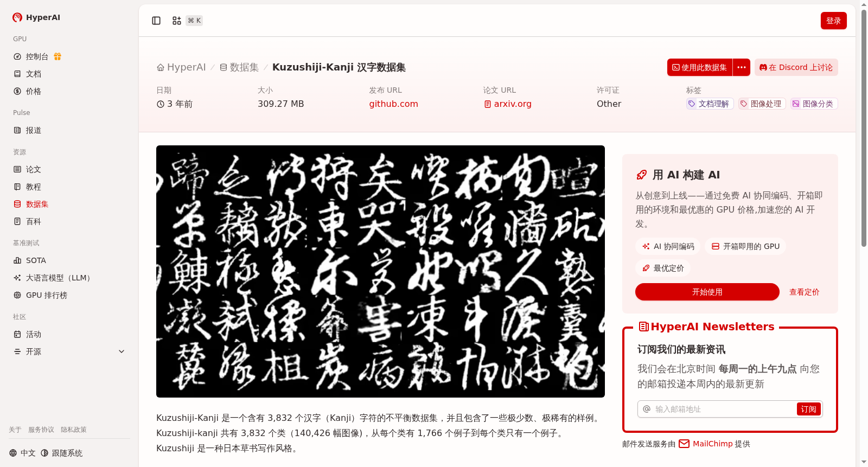
Task: Open the arxiv.org paper link
Action: (508, 104)
